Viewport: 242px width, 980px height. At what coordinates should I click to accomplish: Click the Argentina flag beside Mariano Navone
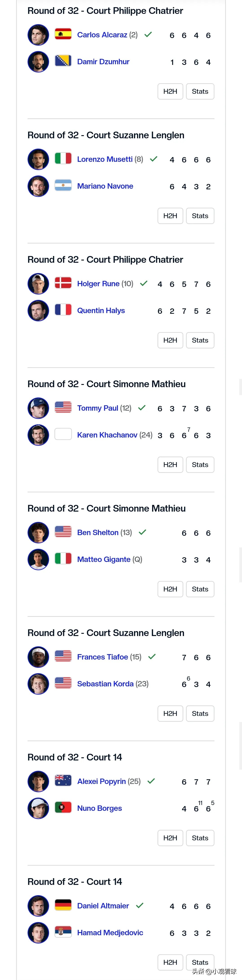63,186
